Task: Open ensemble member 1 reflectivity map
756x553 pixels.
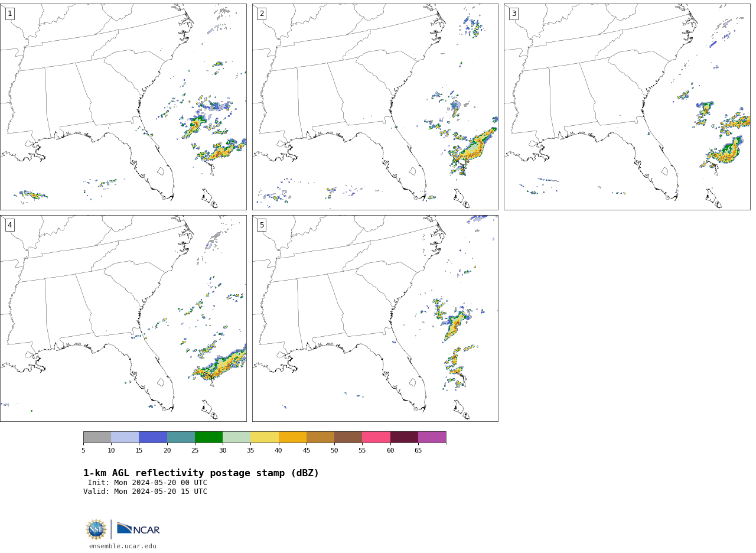Action: pos(123,107)
